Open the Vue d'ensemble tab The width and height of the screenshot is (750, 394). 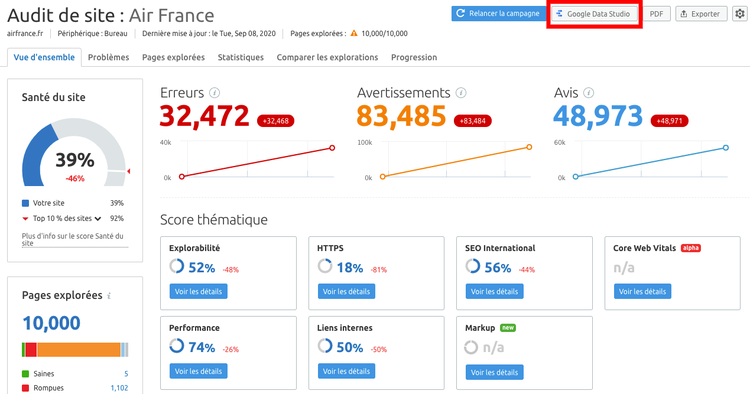click(x=44, y=57)
